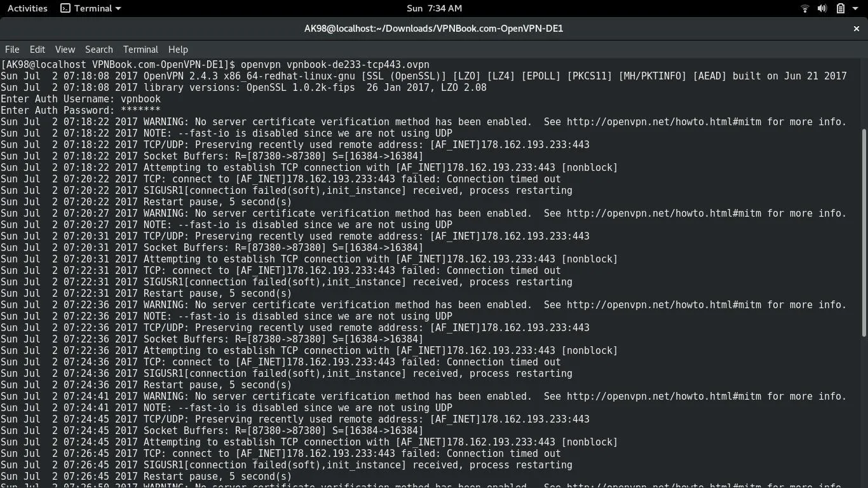
Task: Click the 07:26:45 'Connection timed out' line
Action: [281, 454]
